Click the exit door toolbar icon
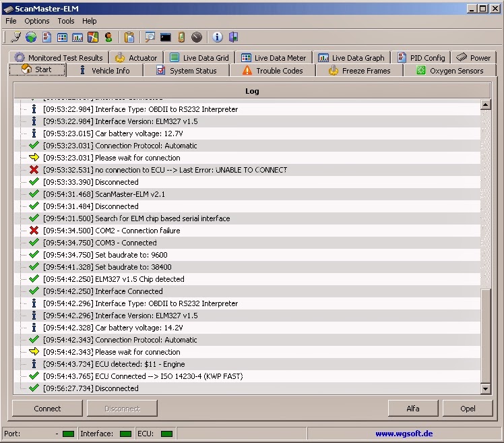Screen dimensions: 504x443 point(233,37)
